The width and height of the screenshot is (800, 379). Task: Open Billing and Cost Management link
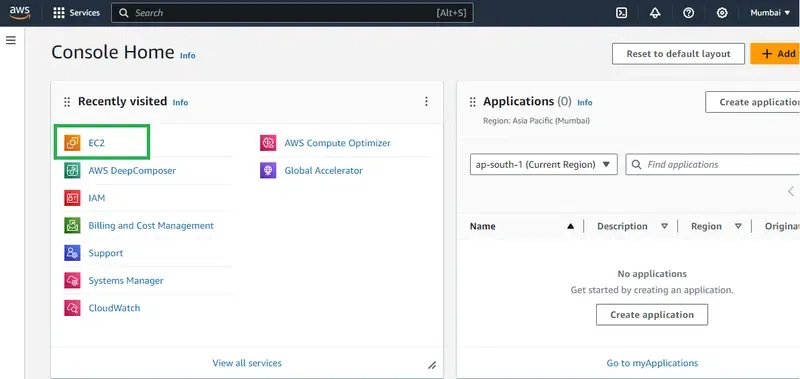(151, 225)
